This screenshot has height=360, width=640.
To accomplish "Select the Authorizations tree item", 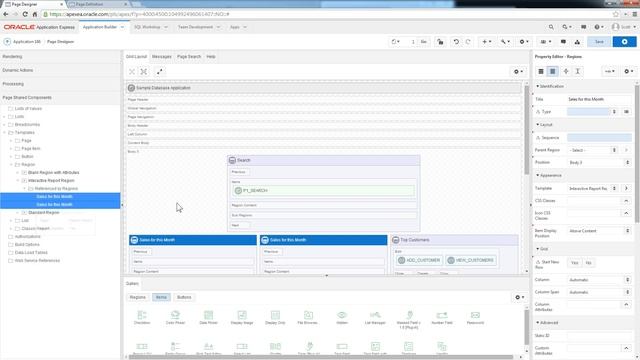I will click(x=27, y=236).
